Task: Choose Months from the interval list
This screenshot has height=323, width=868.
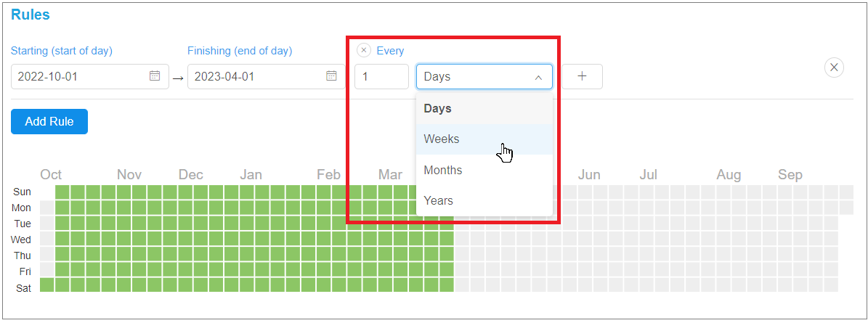Action: tap(484, 170)
